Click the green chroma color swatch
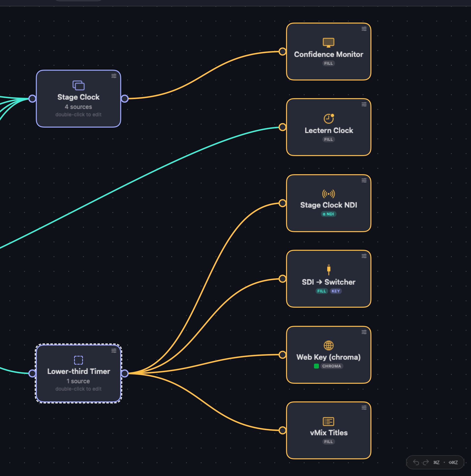The height and width of the screenshot is (476, 471). [x=316, y=366]
